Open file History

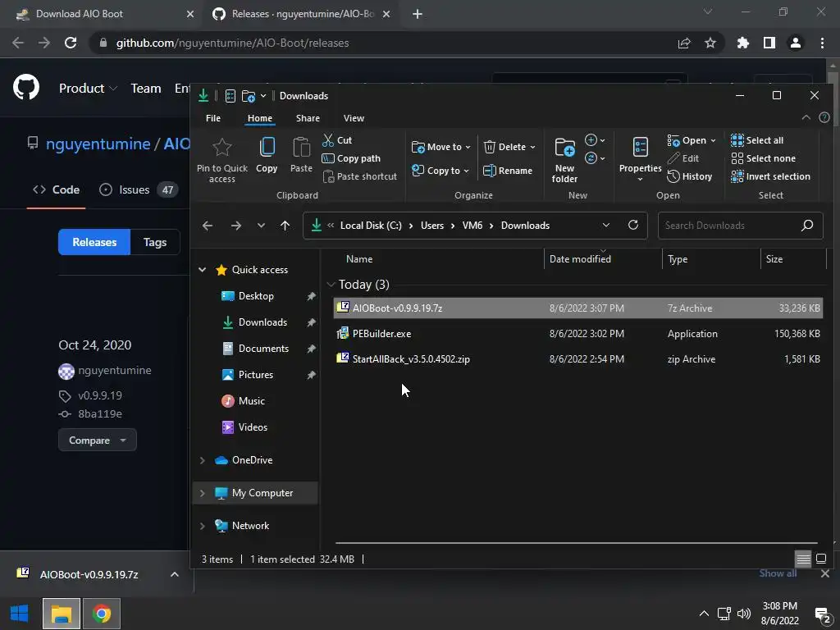[689, 176]
